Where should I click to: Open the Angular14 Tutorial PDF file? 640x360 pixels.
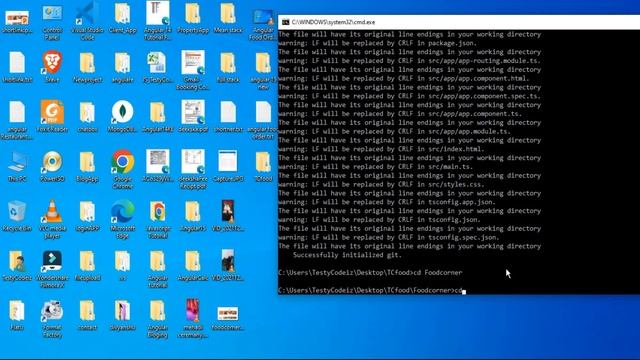coord(158,21)
